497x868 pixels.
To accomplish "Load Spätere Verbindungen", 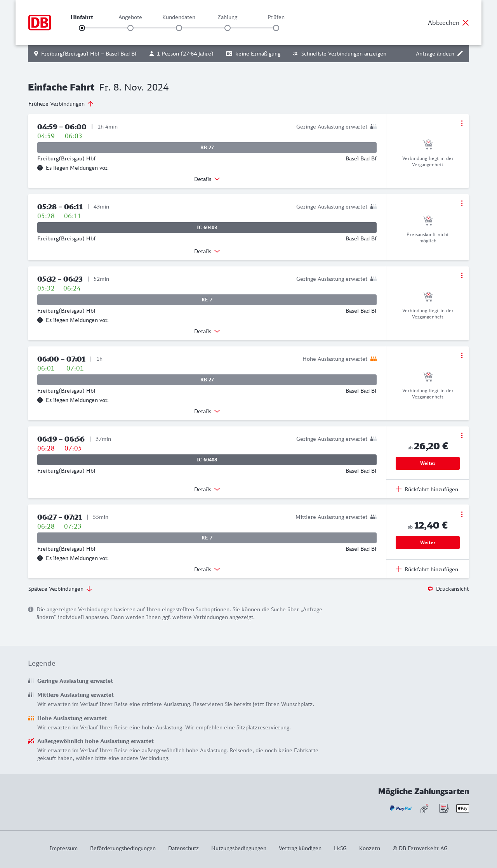I will tap(60, 589).
